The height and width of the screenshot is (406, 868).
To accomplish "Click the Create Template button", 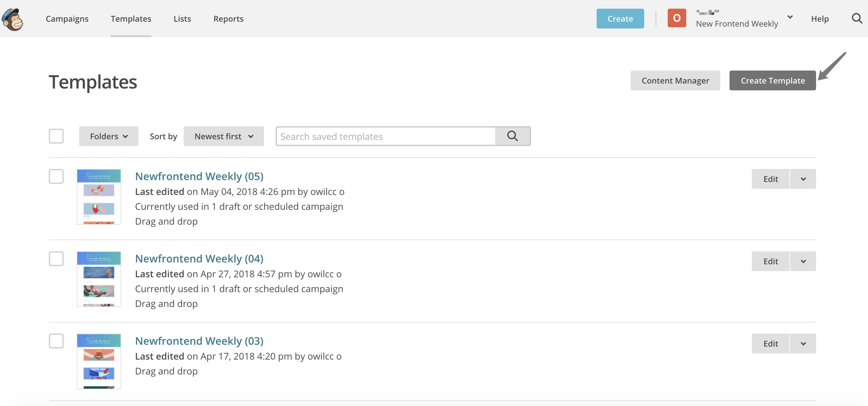I will pos(772,80).
